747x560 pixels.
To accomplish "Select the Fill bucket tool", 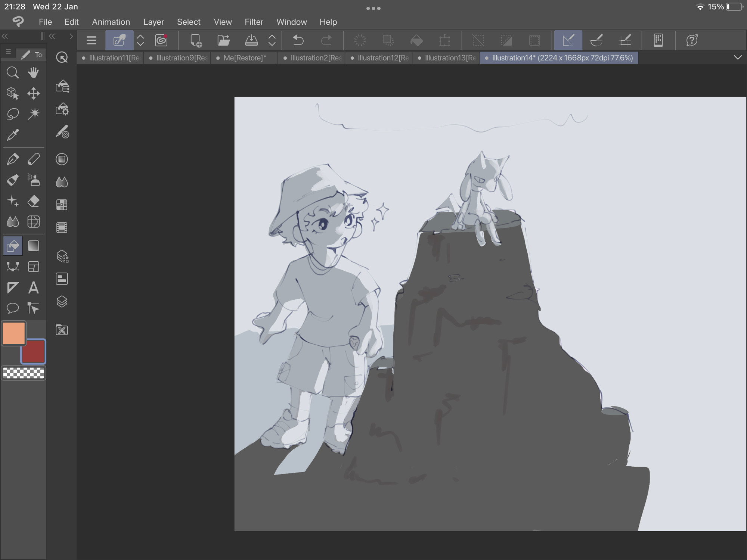I will [13, 246].
